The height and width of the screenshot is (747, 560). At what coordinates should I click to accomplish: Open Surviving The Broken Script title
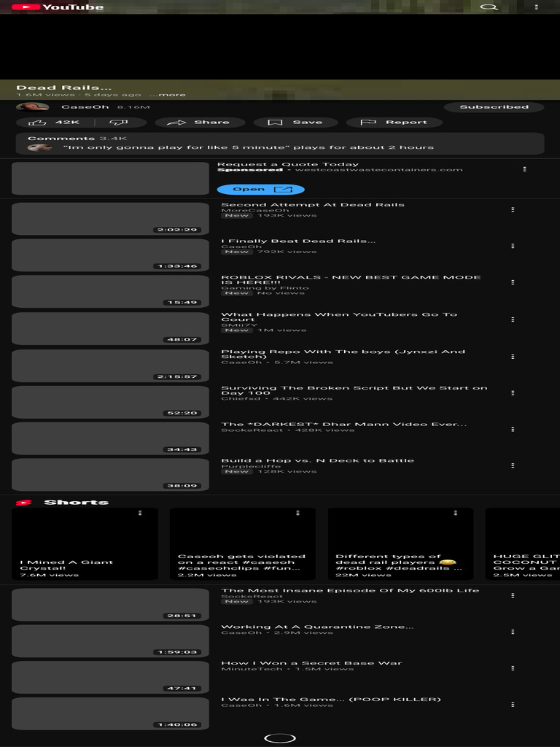(354, 391)
